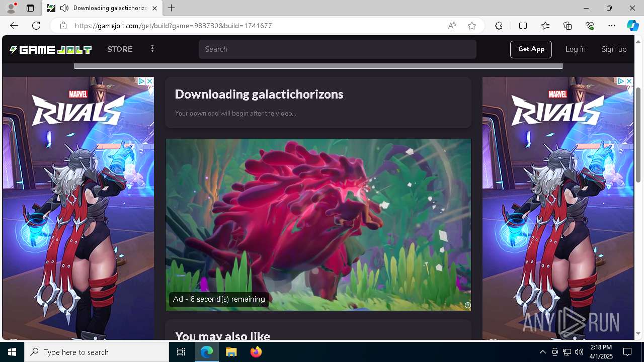Open the STORE section
The image size is (644, 362).
click(x=120, y=49)
